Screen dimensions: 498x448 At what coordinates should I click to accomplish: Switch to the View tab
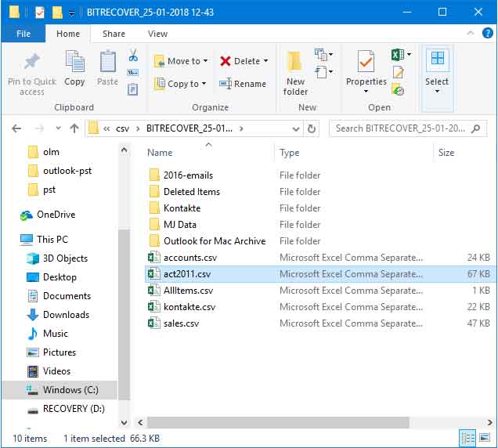point(157,34)
